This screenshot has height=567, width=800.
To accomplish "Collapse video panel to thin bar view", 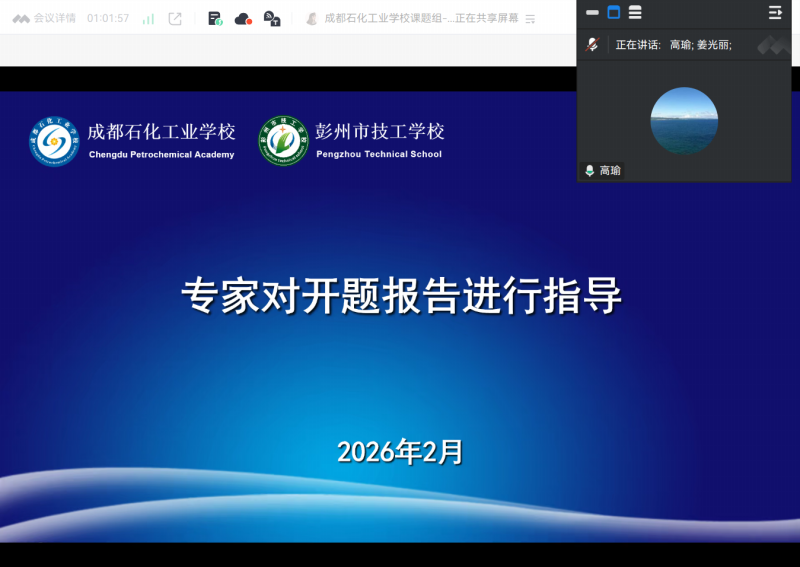I will (592, 13).
